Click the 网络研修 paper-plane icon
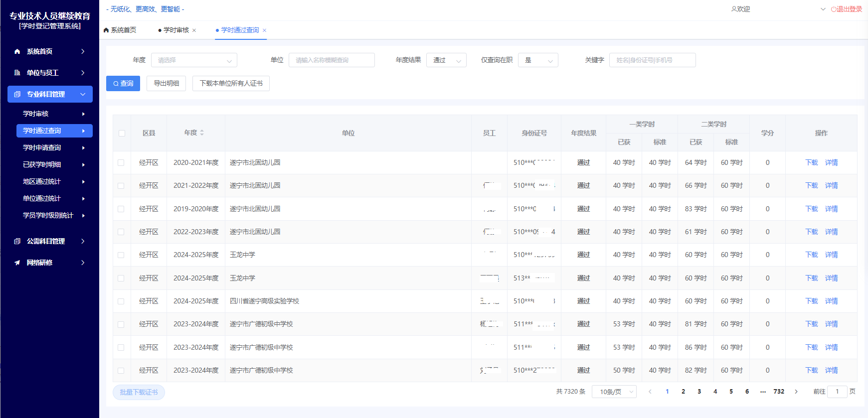The image size is (868, 418). 17,263
